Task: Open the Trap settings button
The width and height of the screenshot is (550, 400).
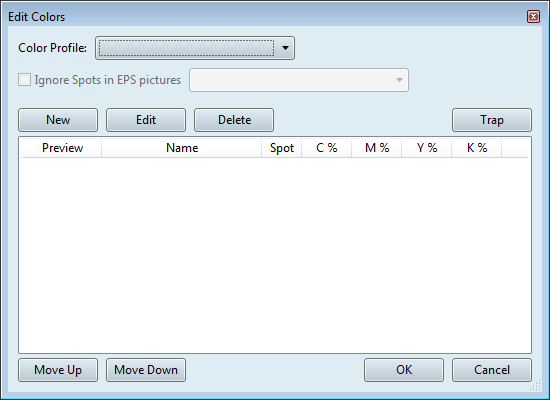Action: point(492,120)
